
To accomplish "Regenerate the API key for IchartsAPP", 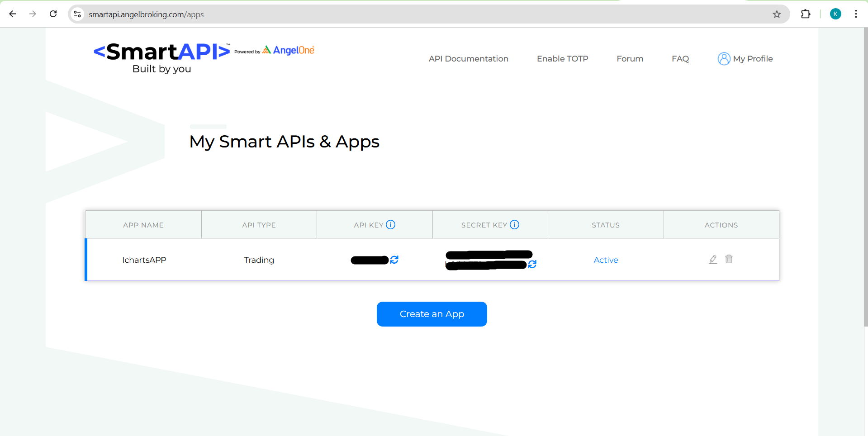I will pyautogui.click(x=394, y=260).
